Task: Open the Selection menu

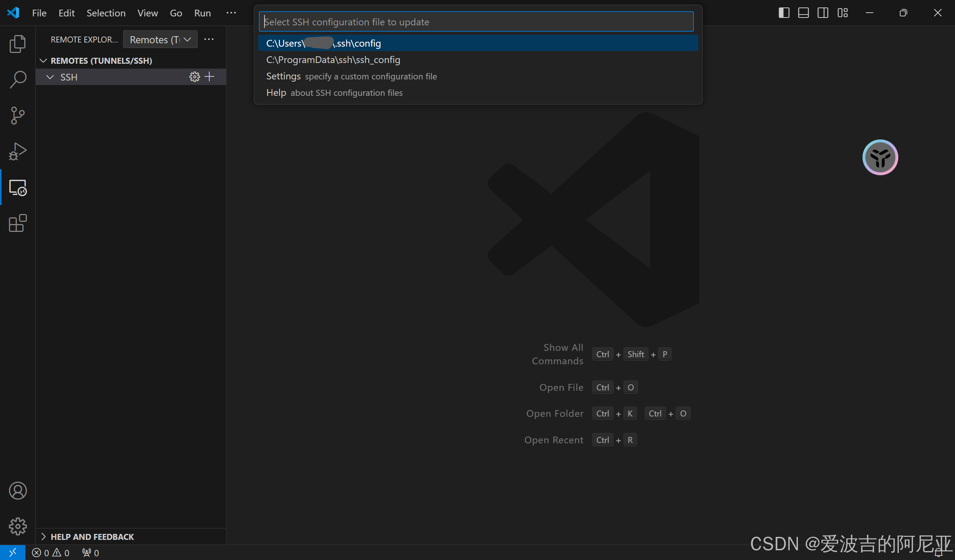Action: pos(106,13)
